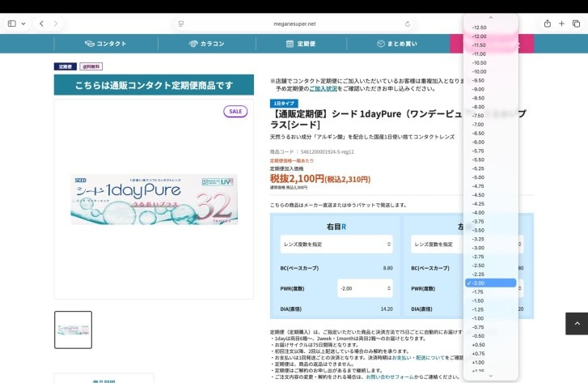Image resolution: width=588 pixels, height=383 pixels.
Task: Expand right eye レンズ度数を指定 dropdown
Action: click(x=336, y=243)
